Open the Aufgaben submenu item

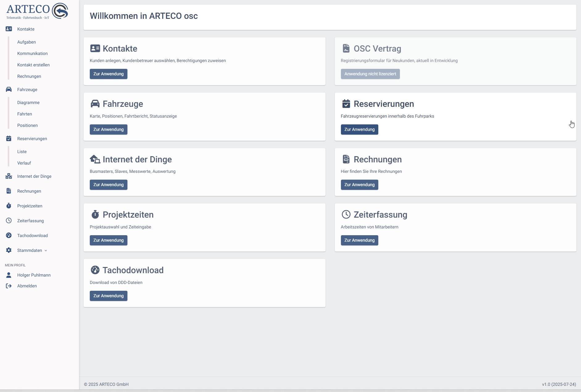pyautogui.click(x=27, y=42)
